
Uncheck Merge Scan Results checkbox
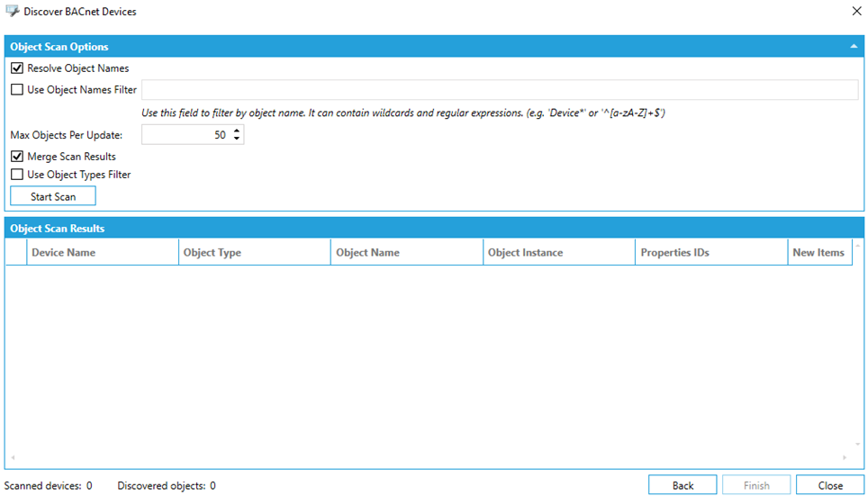click(x=17, y=157)
